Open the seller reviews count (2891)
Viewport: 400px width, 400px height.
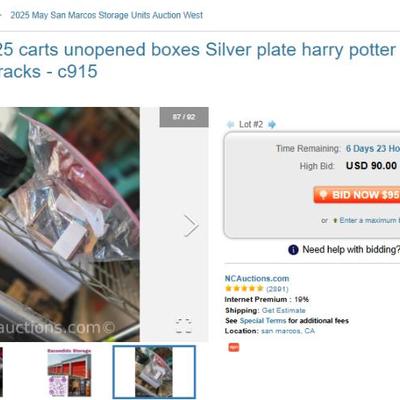click(x=277, y=289)
